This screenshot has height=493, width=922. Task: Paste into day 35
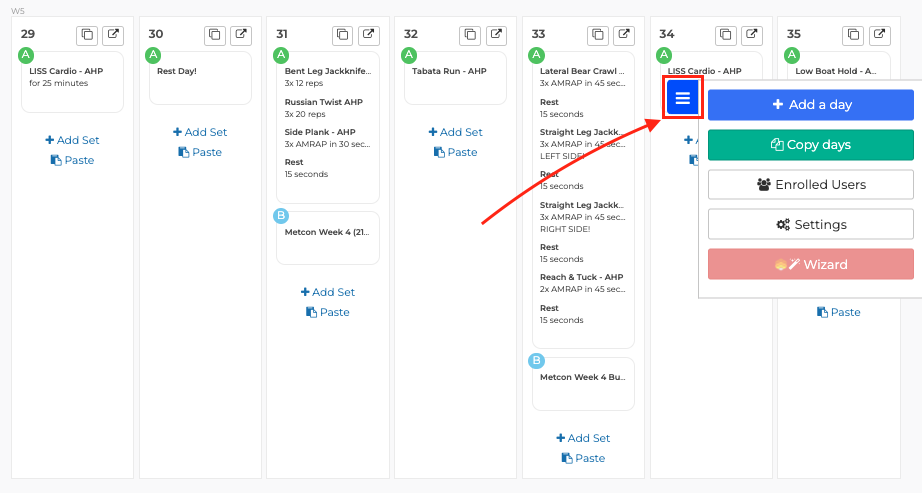click(839, 312)
